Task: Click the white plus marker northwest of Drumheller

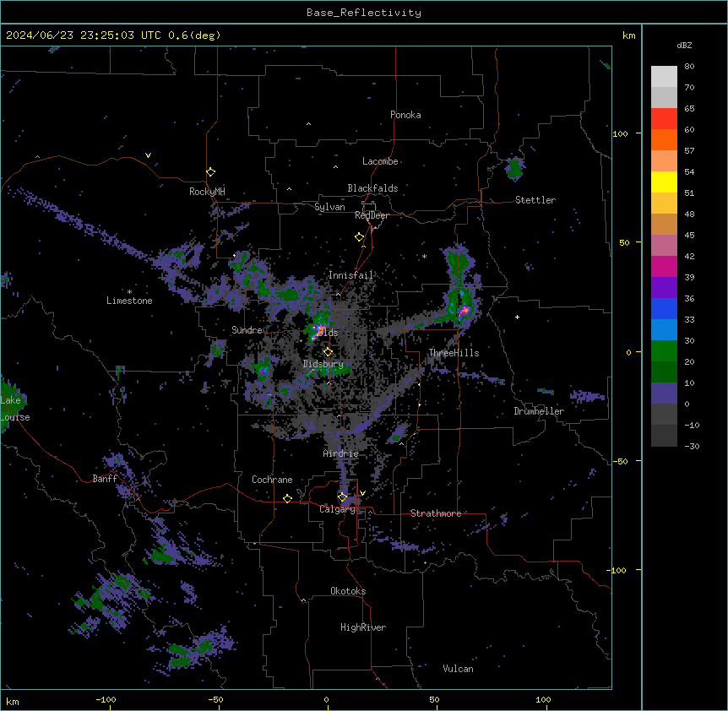Action: [x=517, y=317]
